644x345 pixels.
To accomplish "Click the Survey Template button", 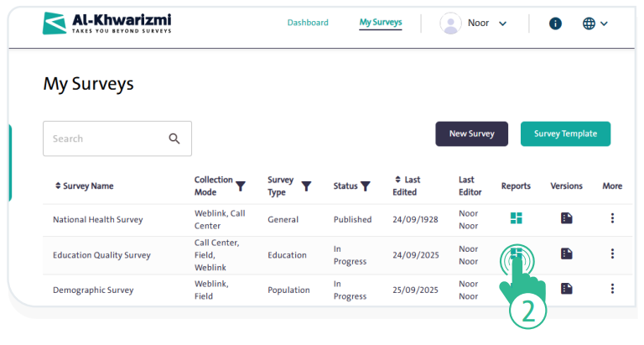I will [565, 133].
